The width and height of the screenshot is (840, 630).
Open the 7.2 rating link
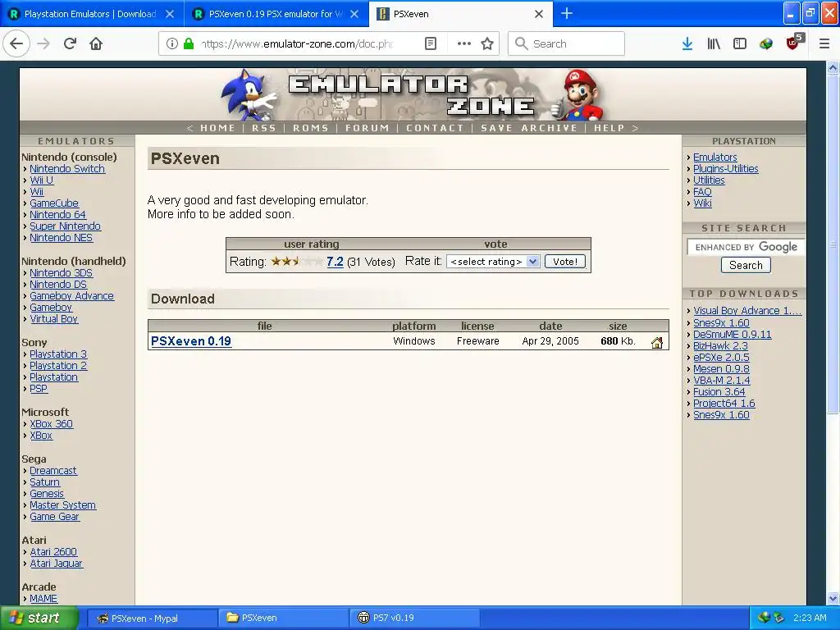click(335, 262)
